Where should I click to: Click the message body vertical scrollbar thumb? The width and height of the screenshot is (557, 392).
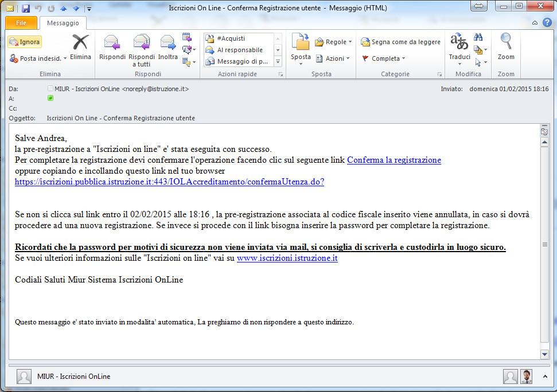pos(544,244)
